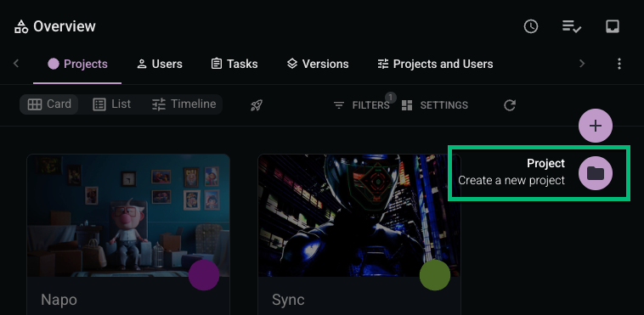Screen dimensions: 644x315
Task: Click the purple plus add button
Action: coord(595,126)
